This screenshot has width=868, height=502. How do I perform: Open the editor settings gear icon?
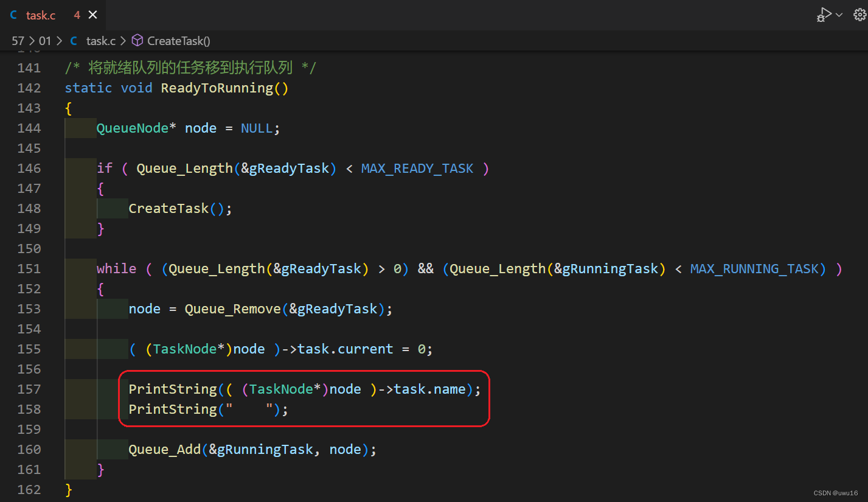[x=859, y=15]
